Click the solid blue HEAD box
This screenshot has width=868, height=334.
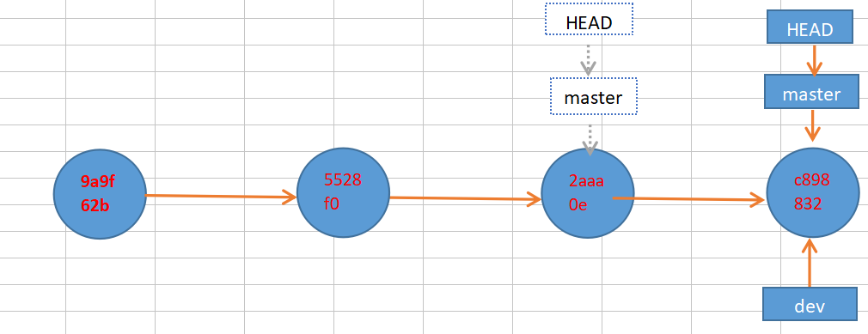810,26
